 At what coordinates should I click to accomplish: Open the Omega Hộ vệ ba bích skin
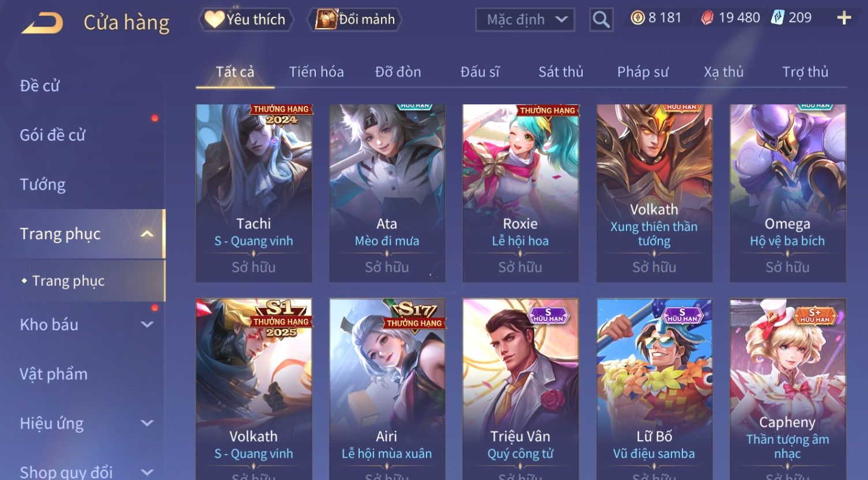(x=787, y=193)
